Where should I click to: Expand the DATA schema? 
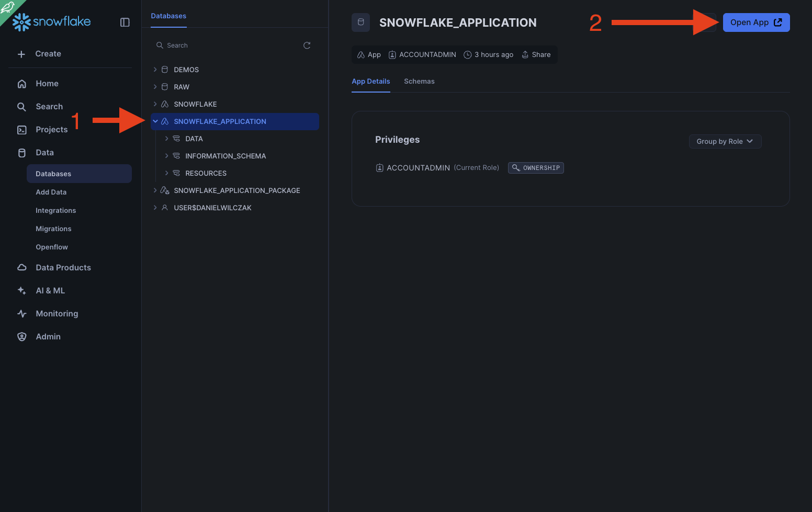167,139
